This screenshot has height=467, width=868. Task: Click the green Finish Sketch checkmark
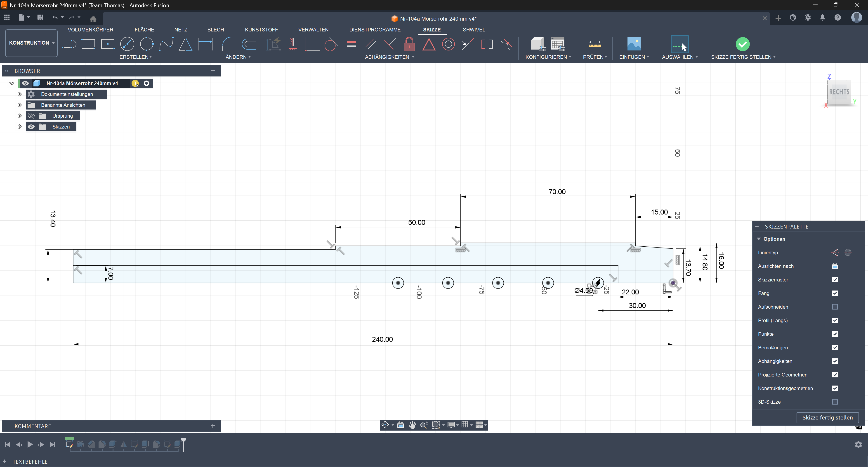click(742, 44)
